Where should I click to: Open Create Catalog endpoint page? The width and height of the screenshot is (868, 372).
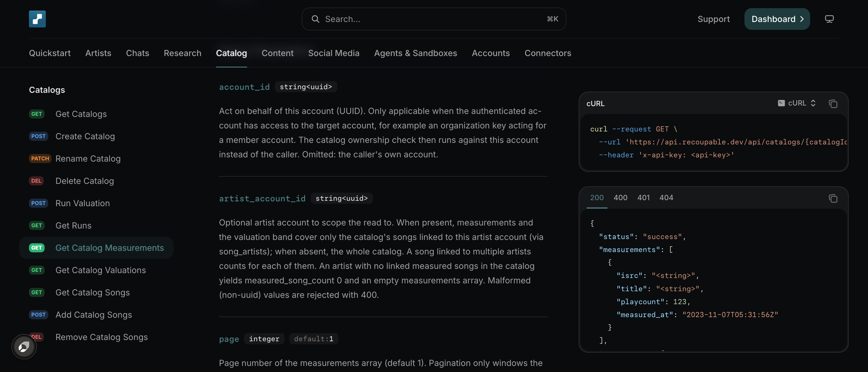click(x=96, y=136)
